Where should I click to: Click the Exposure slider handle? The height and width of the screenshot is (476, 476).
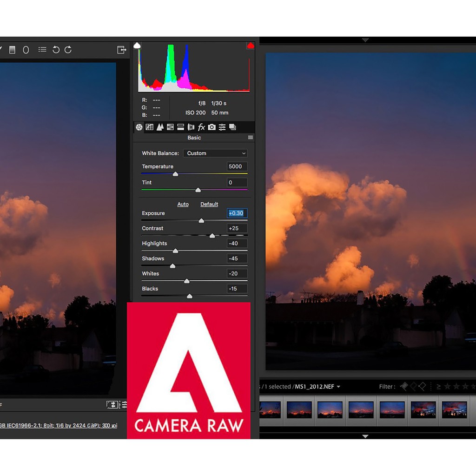(x=201, y=221)
